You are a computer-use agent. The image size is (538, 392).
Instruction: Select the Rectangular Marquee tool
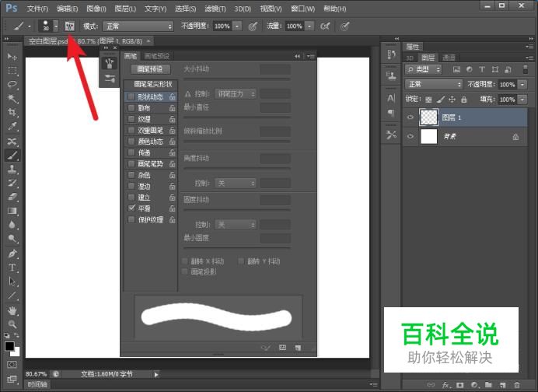coord(12,71)
